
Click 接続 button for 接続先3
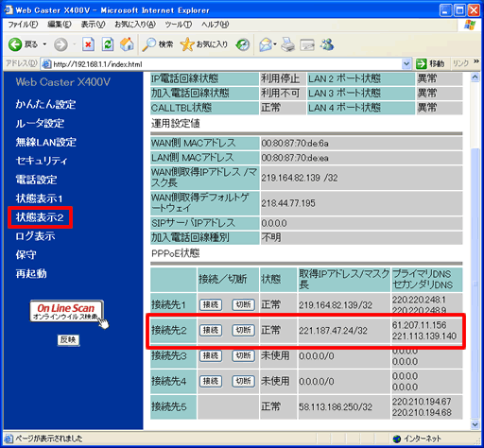pos(211,355)
